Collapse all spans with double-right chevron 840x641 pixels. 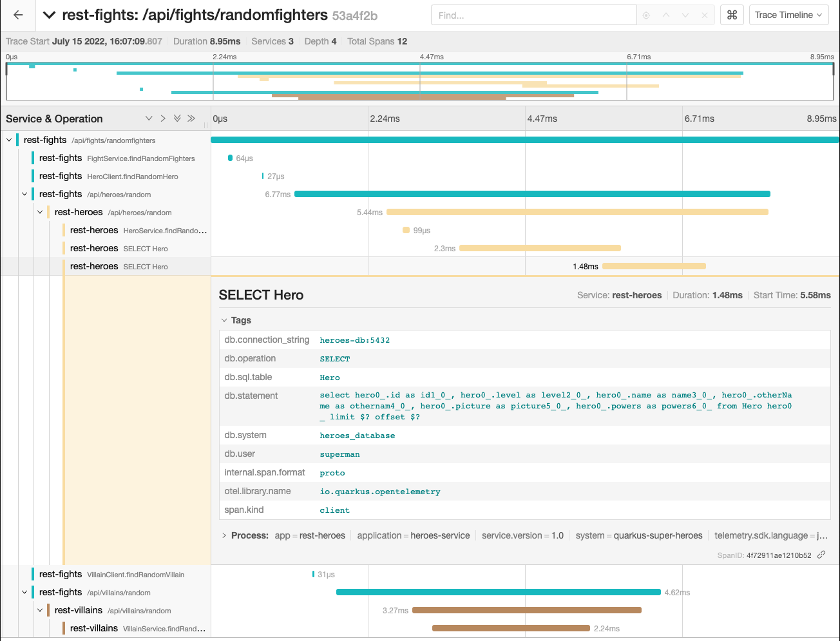(191, 119)
